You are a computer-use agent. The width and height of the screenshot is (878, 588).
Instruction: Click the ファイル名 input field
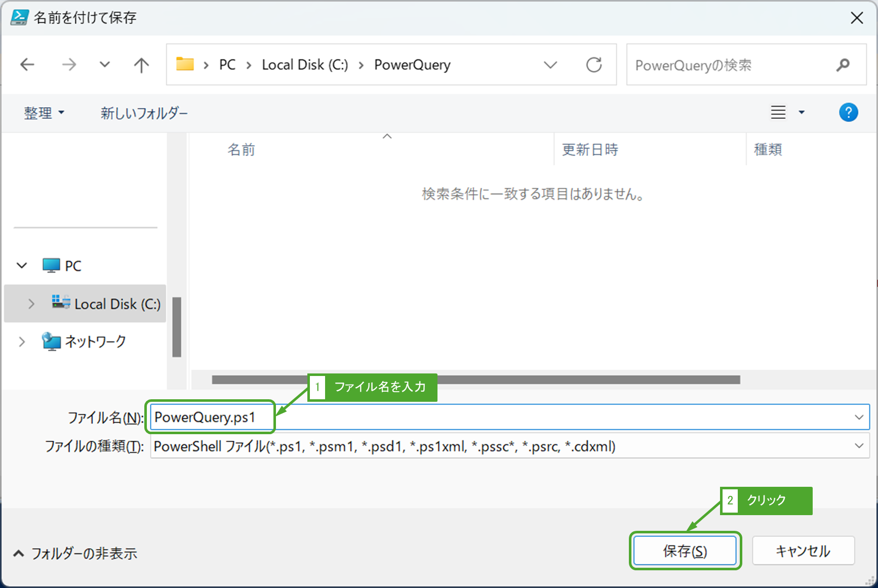point(506,417)
